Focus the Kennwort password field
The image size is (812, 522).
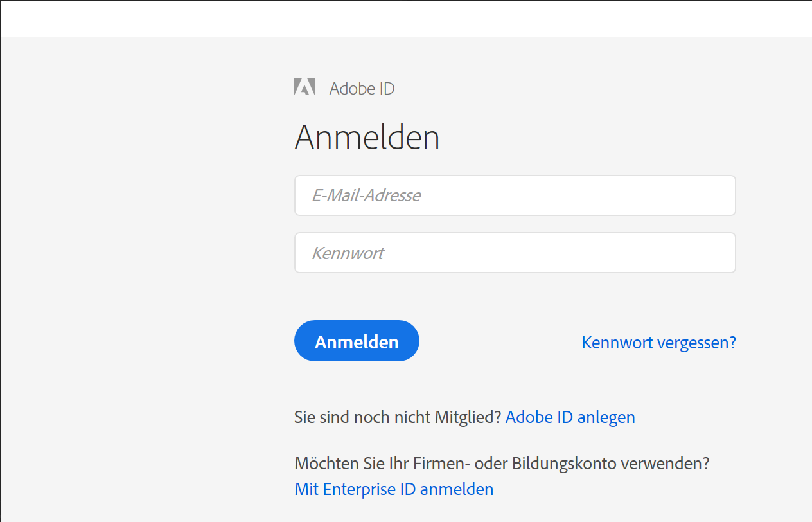tap(515, 253)
